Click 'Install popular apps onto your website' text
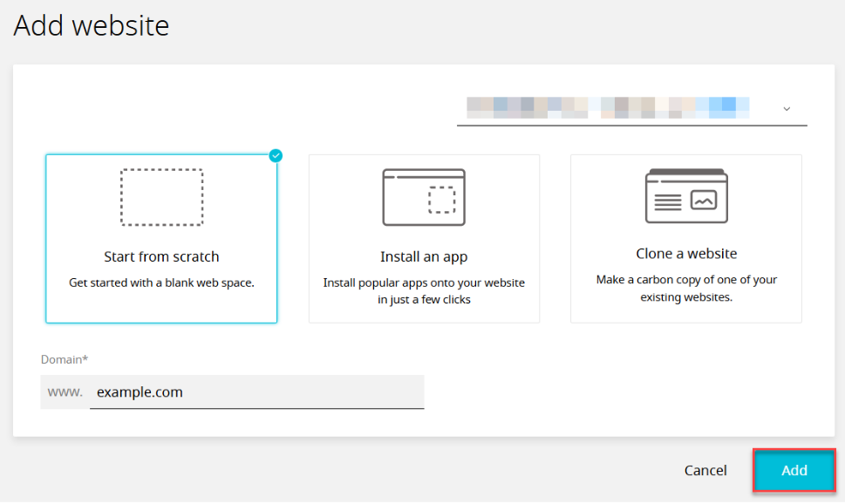Image resolution: width=845 pixels, height=504 pixels. [x=424, y=283]
